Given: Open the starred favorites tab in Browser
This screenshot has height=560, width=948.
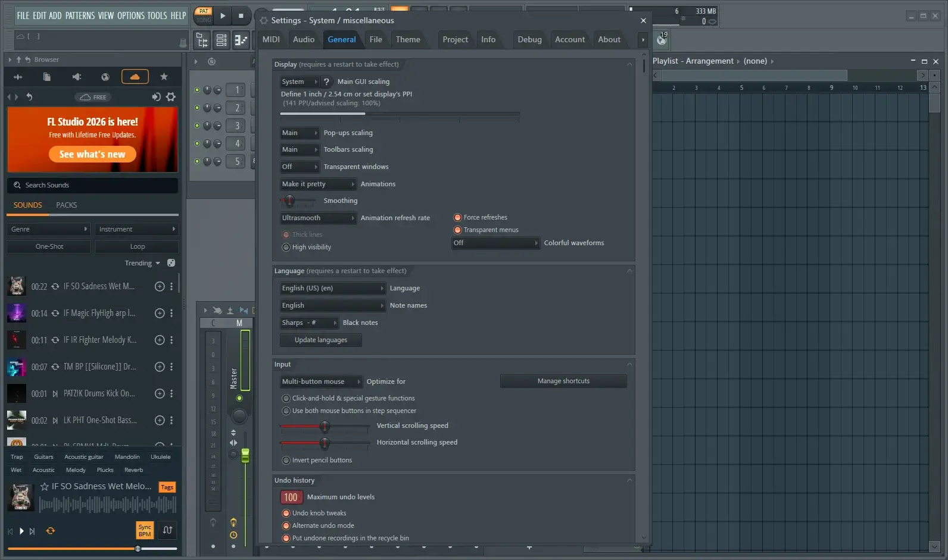Looking at the screenshot, I should click(164, 77).
